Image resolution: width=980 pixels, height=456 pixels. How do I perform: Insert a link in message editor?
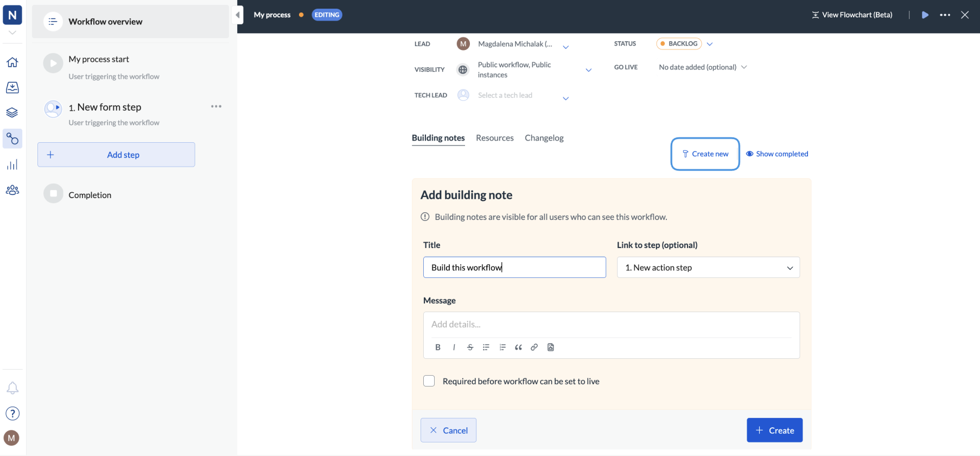(534, 347)
